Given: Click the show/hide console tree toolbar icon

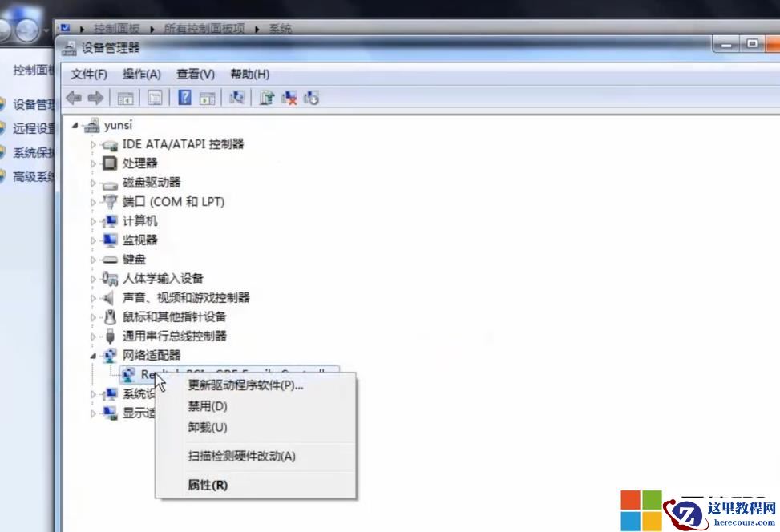Looking at the screenshot, I should pos(125,98).
